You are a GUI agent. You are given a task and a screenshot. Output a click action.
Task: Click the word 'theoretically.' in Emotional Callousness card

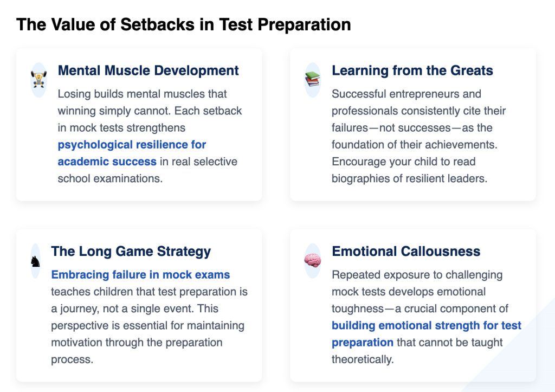pos(363,359)
